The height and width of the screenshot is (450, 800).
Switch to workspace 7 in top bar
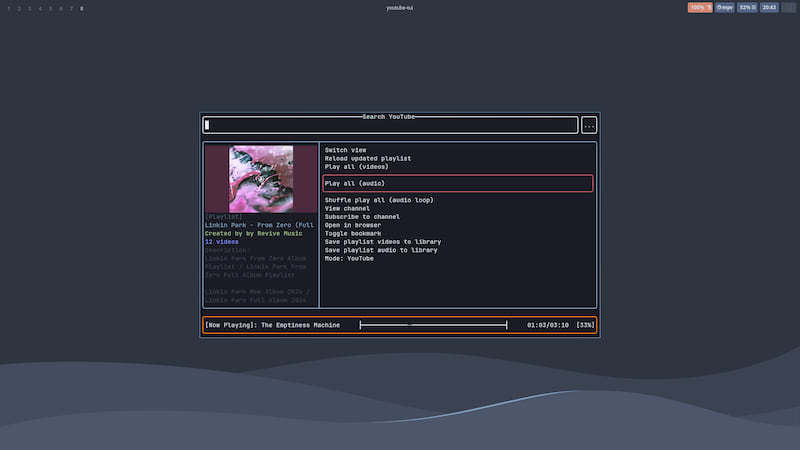pos(71,9)
